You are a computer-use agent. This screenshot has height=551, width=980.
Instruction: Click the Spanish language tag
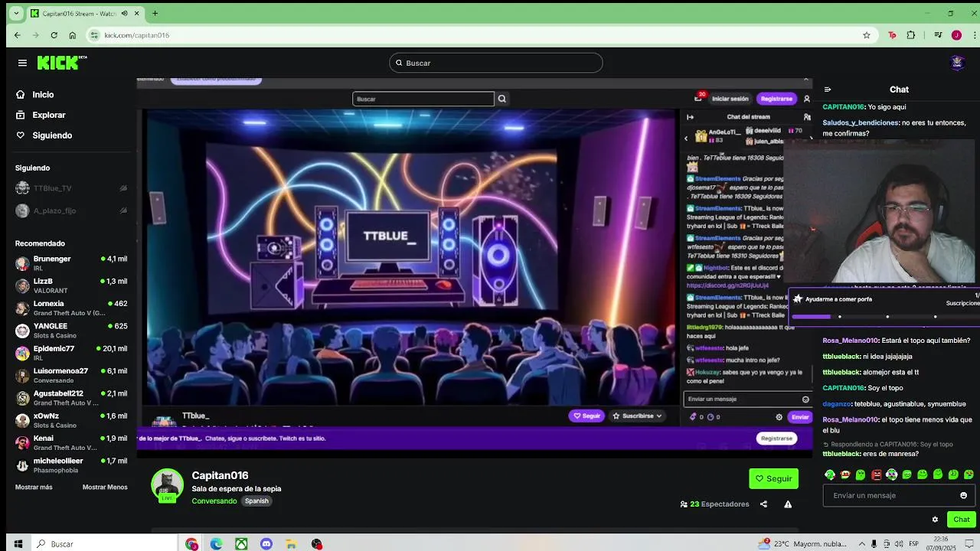coord(256,501)
